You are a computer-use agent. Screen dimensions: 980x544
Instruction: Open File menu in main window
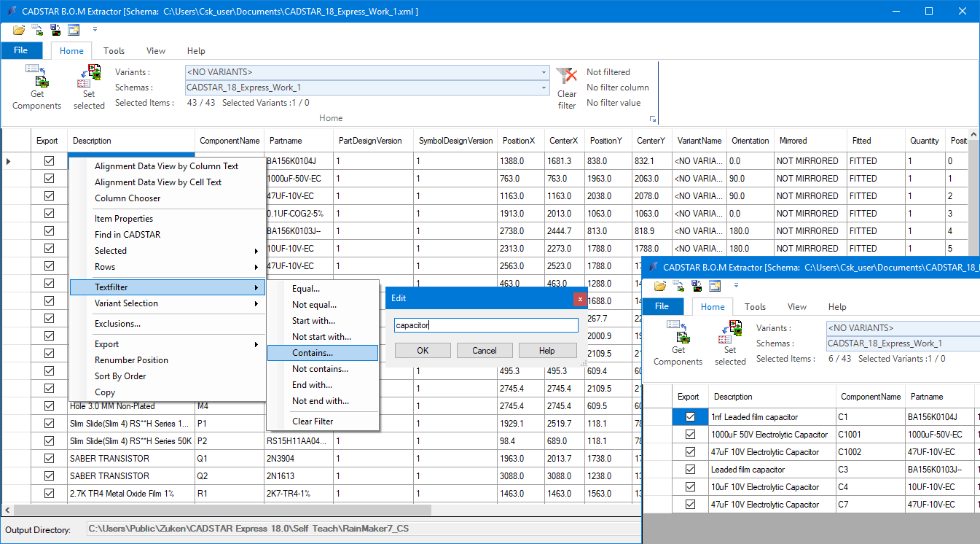tap(21, 51)
